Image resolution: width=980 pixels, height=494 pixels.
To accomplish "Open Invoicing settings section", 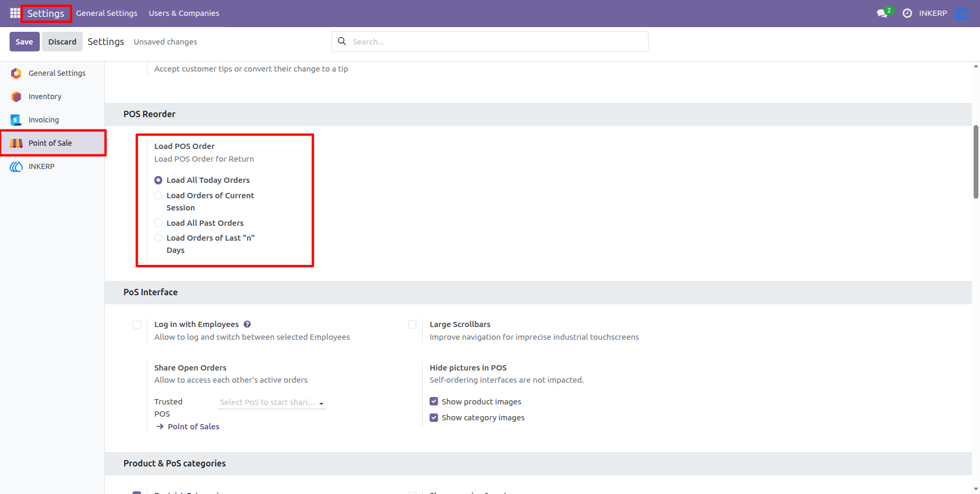I will tap(52, 120).
